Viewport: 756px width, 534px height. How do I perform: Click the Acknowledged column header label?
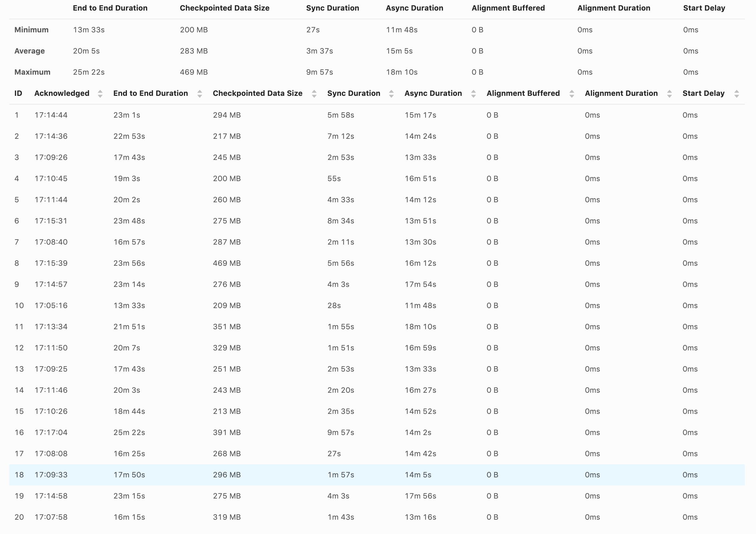[x=62, y=94]
